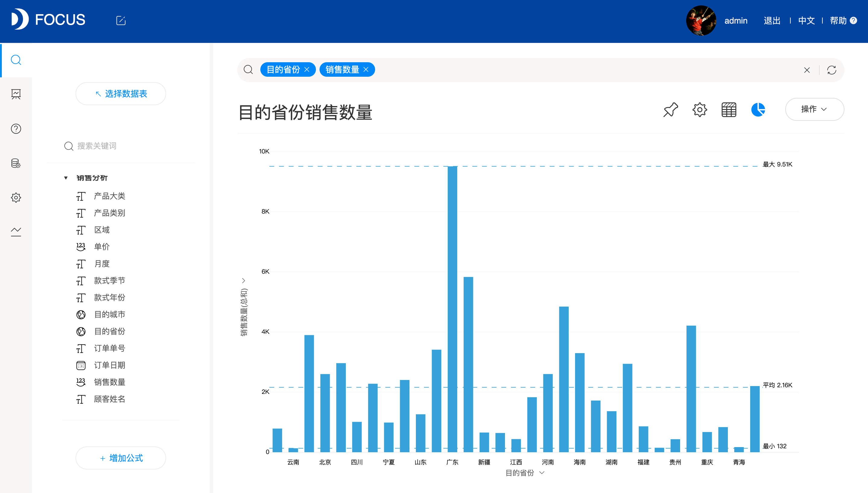This screenshot has height=493, width=868.
Task: Switch language via 中文 link
Action: (806, 21)
